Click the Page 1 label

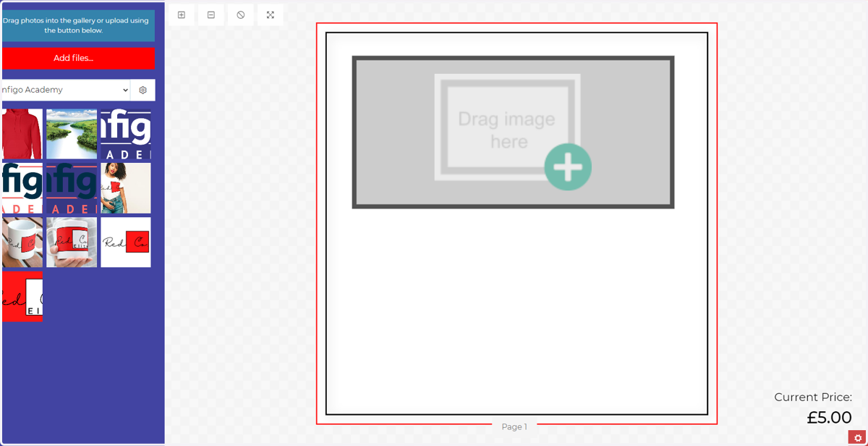pyautogui.click(x=514, y=426)
